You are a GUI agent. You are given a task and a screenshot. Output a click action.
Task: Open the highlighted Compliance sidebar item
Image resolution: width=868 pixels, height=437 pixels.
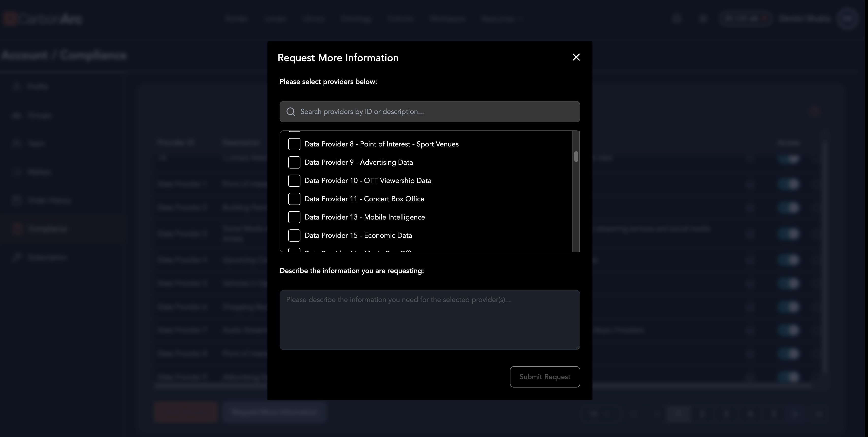[x=47, y=229]
